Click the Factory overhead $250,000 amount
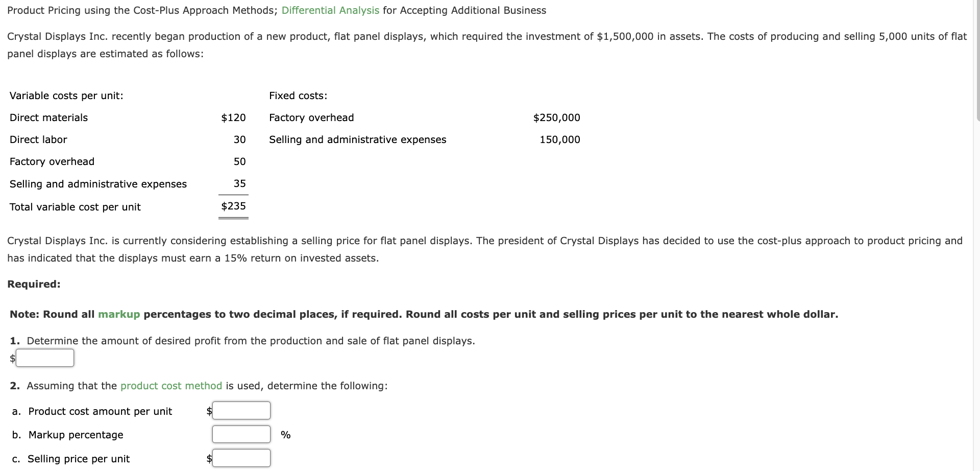The width and height of the screenshot is (980, 471). (556, 117)
